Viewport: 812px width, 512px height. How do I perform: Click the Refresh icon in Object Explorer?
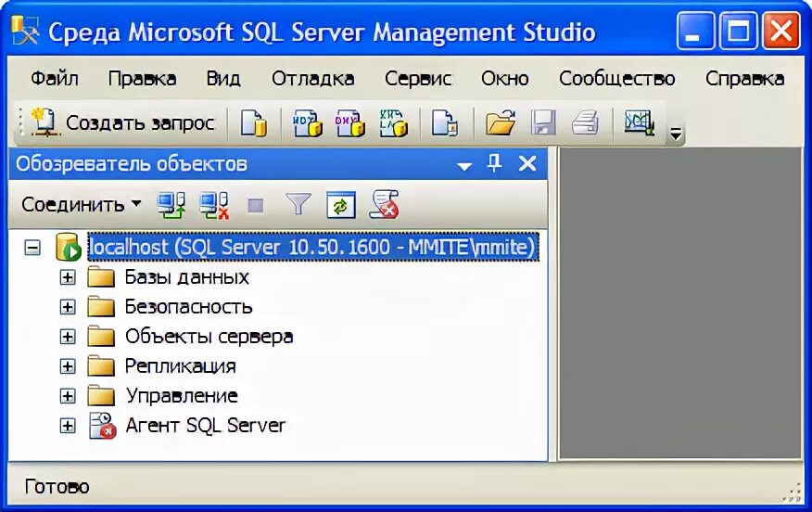341,205
